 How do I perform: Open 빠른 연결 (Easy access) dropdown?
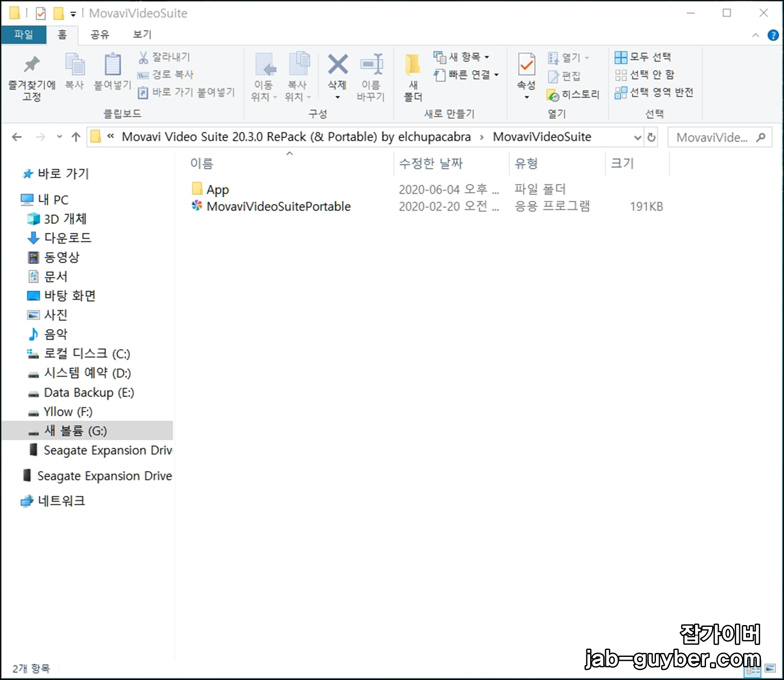click(466, 75)
